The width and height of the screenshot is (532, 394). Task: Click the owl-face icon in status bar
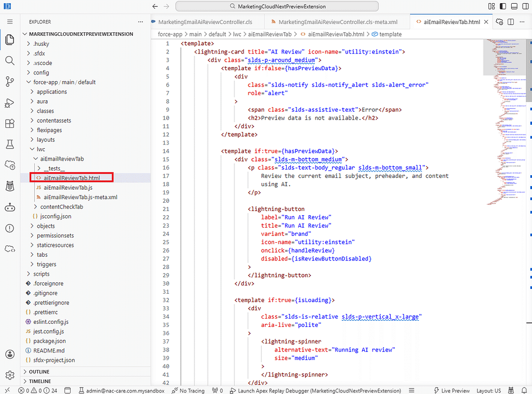511,390
